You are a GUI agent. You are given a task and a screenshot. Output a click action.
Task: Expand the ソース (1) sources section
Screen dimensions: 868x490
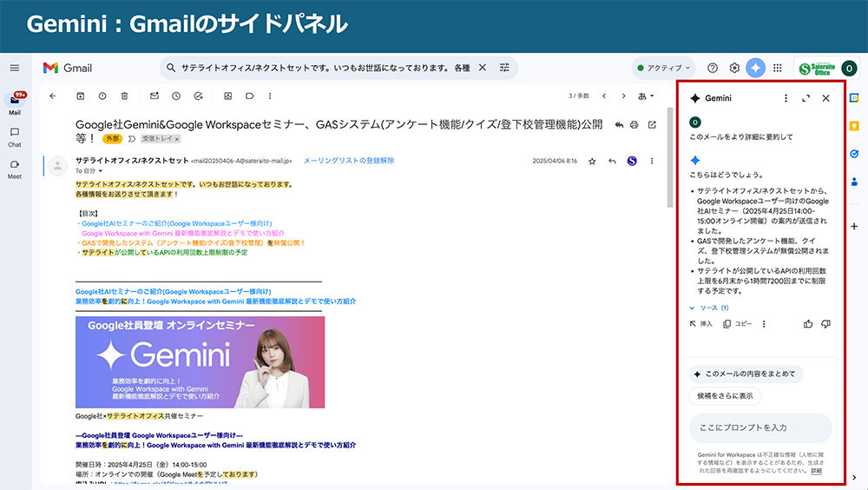709,308
